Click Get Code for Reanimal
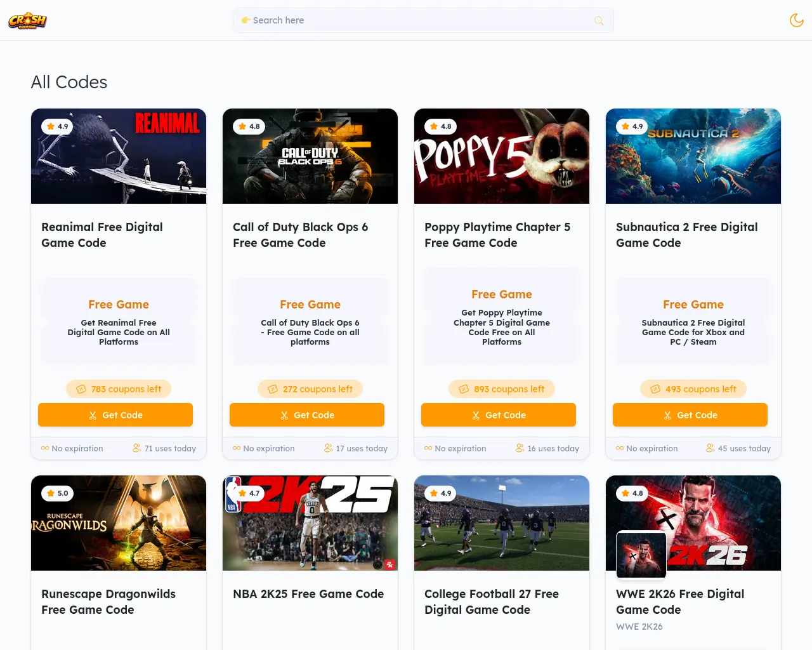Screen dimensions: 812x650 pyautogui.click(x=115, y=415)
